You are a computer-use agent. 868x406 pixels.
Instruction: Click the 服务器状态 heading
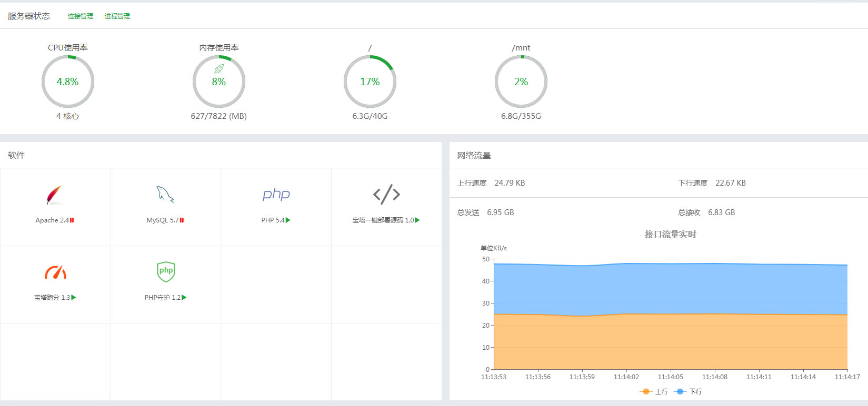pos(29,16)
